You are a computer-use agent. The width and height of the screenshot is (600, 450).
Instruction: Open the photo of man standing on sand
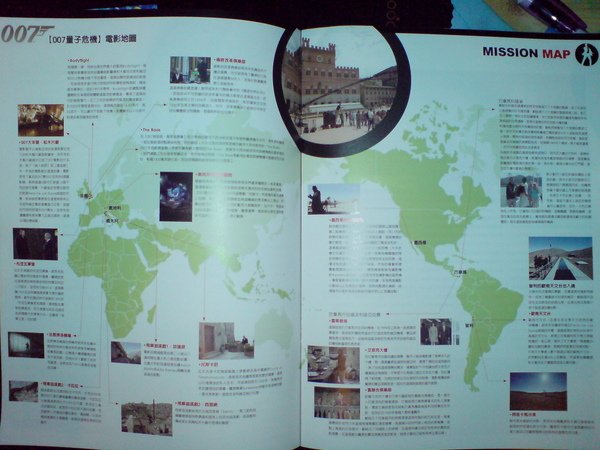pos(333,199)
